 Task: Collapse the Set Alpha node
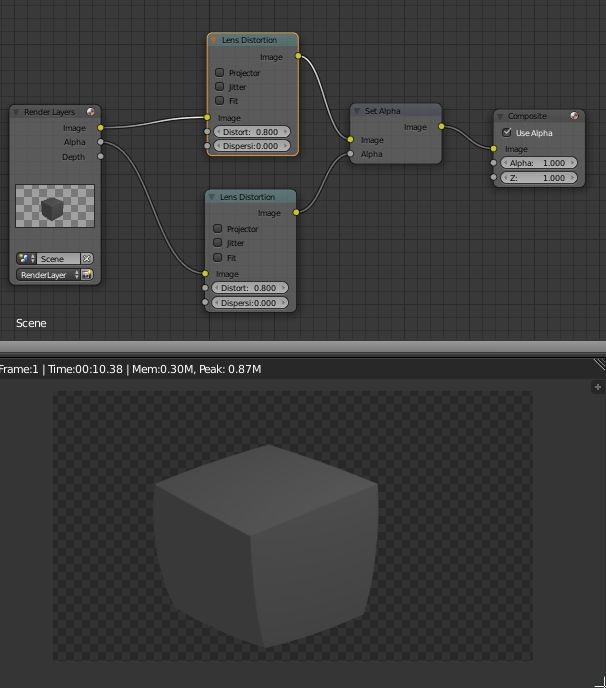357,111
